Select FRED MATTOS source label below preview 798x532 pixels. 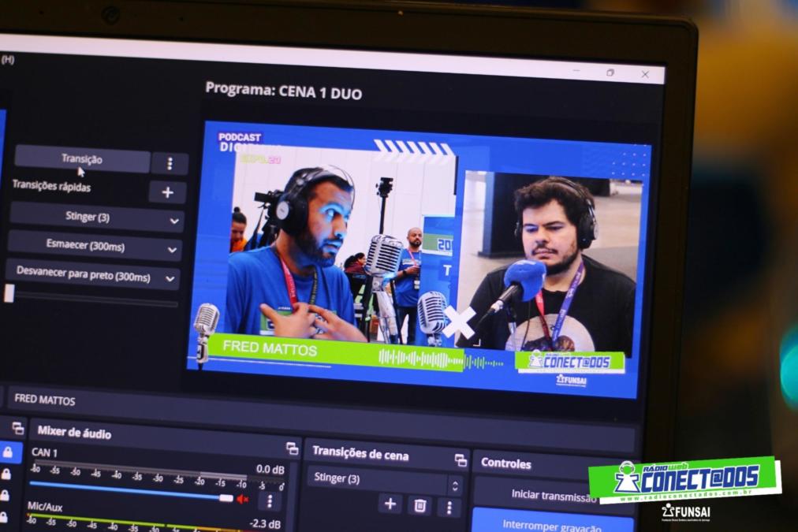pos(45,400)
